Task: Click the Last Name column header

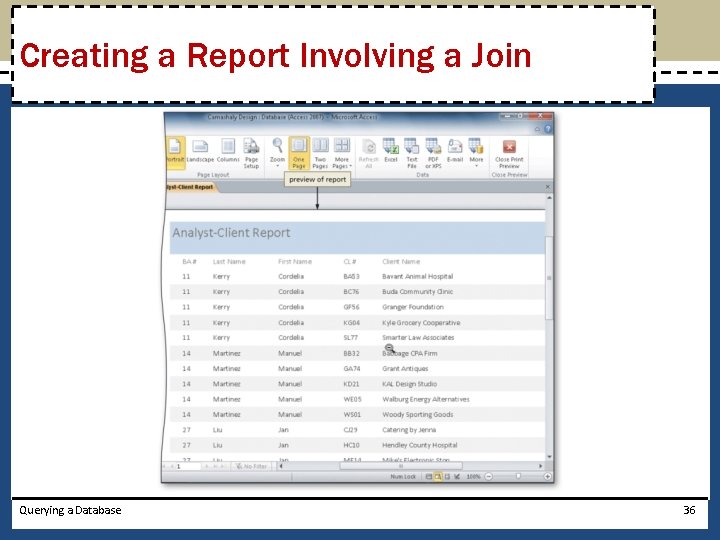Action: [x=229, y=262]
